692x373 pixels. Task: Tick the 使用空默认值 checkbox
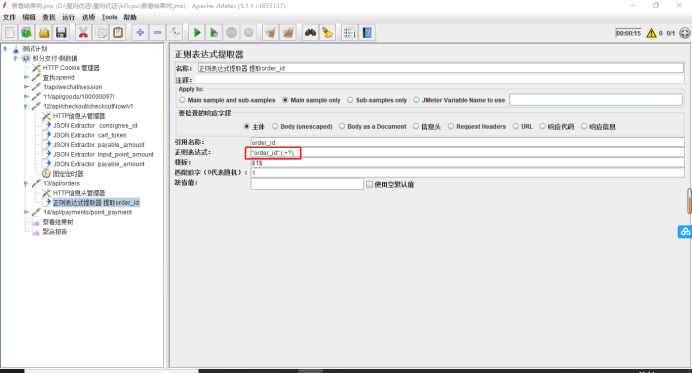(369, 185)
